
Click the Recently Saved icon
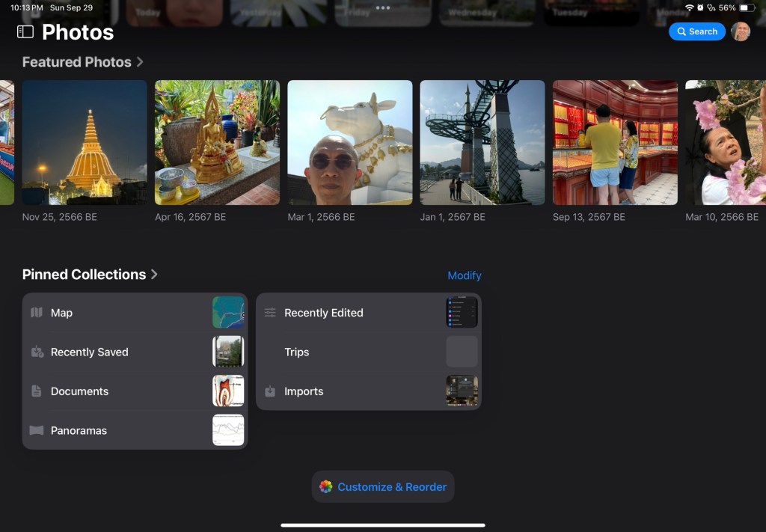click(37, 352)
